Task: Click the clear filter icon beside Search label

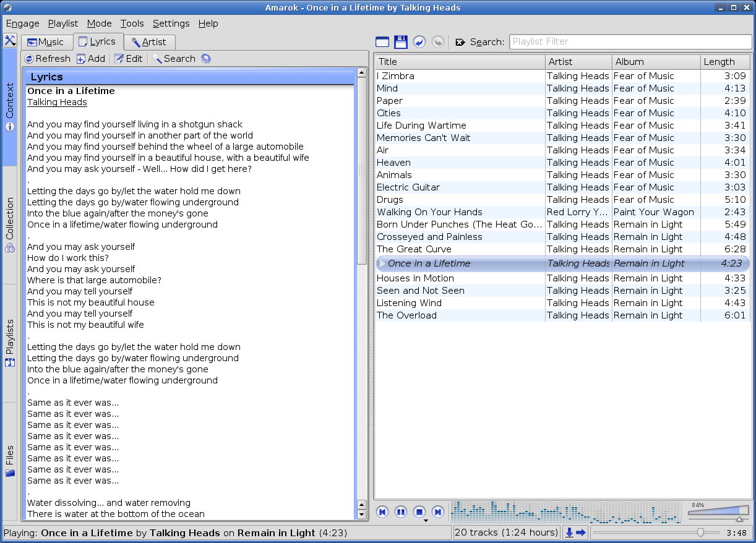Action: point(460,42)
